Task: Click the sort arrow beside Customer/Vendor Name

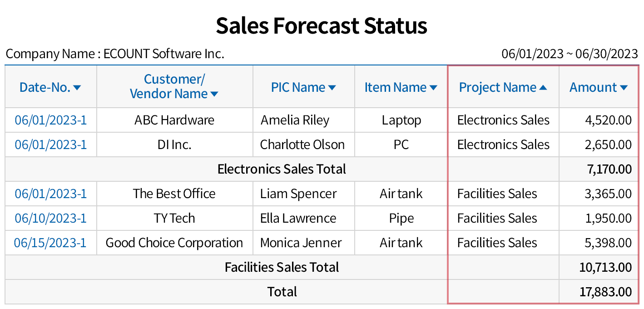Action: (214, 94)
